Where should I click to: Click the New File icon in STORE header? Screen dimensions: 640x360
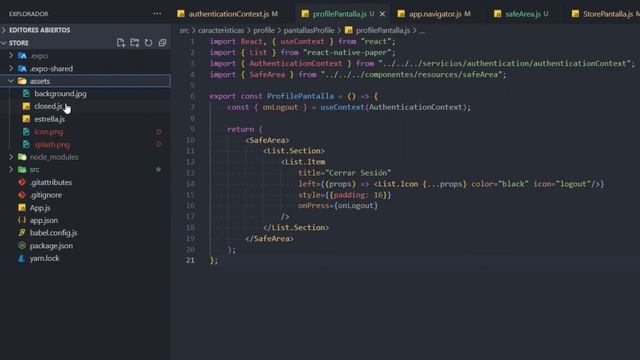point(120,43)
